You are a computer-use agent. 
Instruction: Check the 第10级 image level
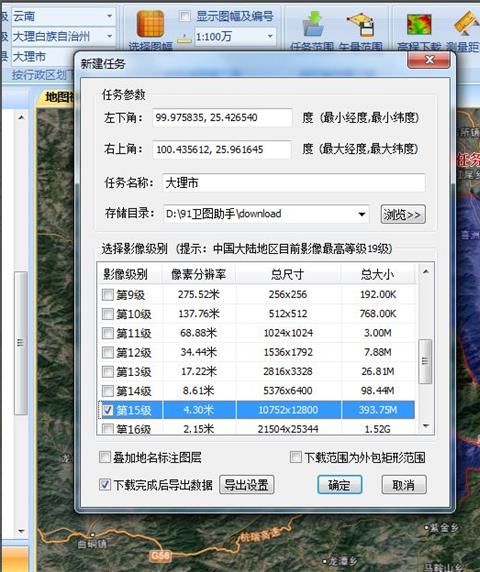tap(108, 314)
